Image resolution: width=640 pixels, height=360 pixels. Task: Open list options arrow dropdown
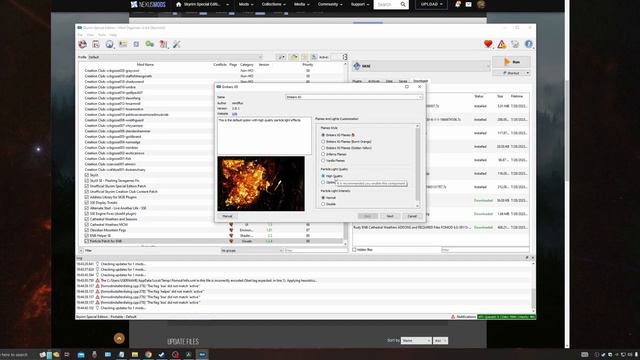coord(281,57)
